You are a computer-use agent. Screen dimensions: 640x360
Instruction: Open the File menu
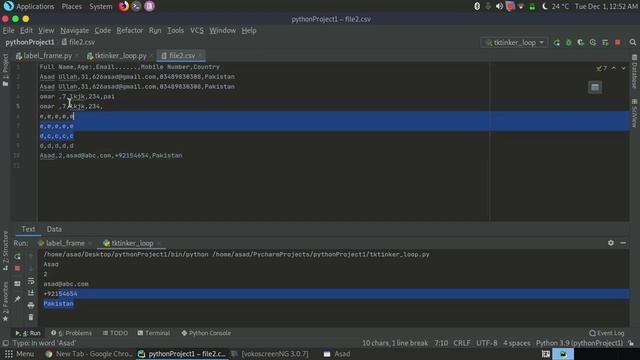tap(8, 31)
